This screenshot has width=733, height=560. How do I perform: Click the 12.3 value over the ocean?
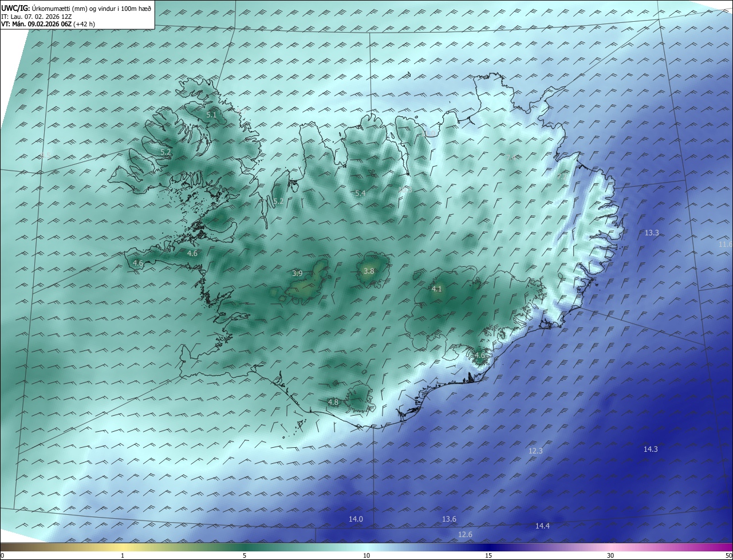[x=535, y=451]
